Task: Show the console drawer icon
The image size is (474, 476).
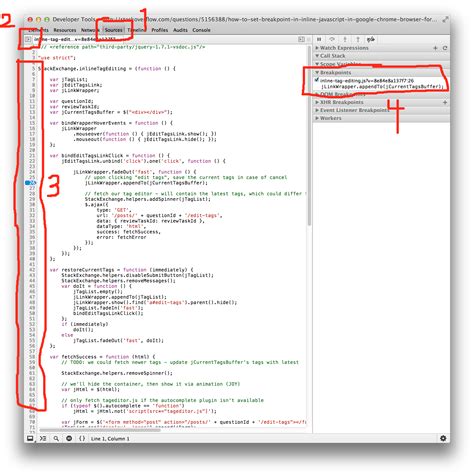Action: 43,438
